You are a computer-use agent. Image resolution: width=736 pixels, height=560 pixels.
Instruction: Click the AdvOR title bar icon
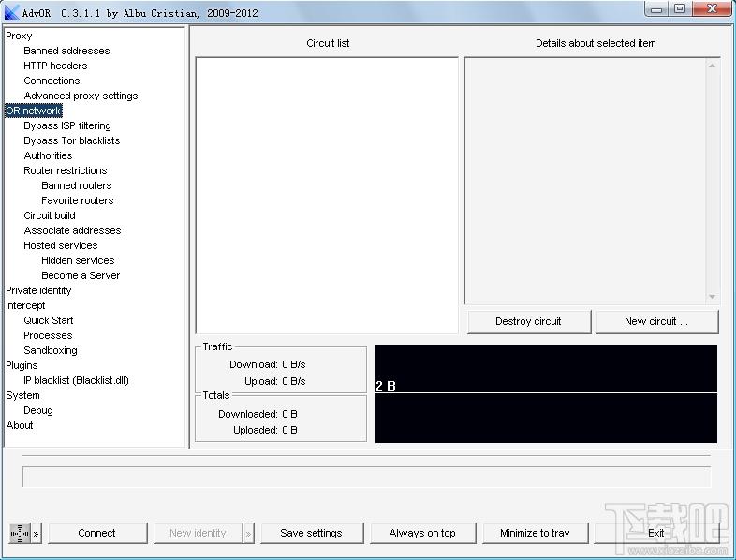pyautogui.click(x=11, y=12)
